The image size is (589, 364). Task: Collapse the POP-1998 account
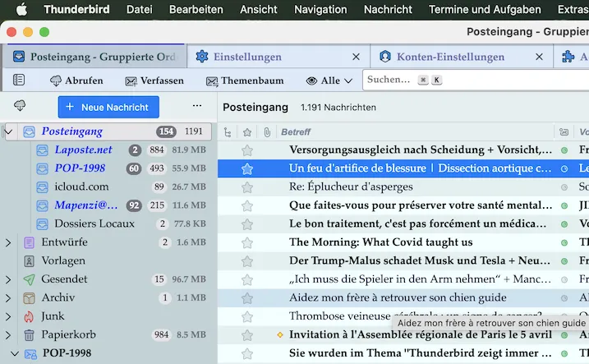(x=15, y=353)
